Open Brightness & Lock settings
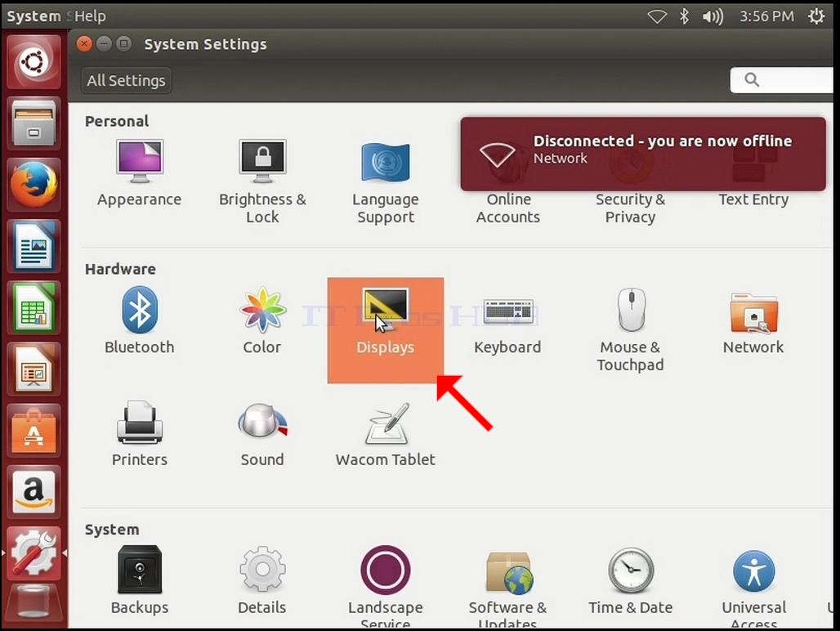 pyautogui.click(x=262, y=181)
